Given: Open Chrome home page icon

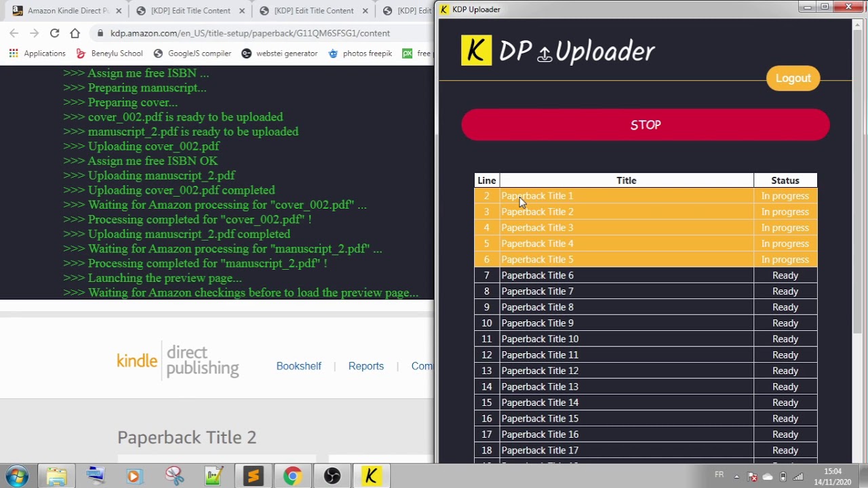Looking at the screenshot, I should click(x=75, y=33).
